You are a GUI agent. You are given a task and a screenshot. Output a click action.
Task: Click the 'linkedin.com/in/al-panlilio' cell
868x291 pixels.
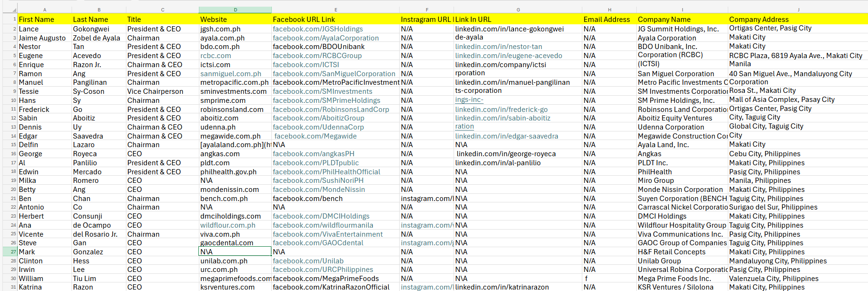click(x=518, y=163)
